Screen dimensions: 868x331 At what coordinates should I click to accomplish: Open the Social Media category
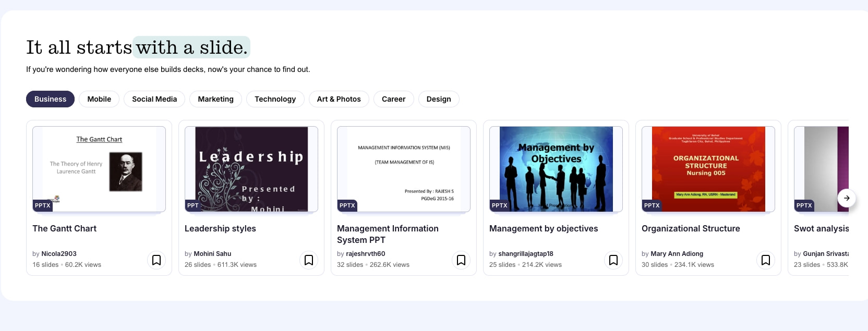[154, 99]
